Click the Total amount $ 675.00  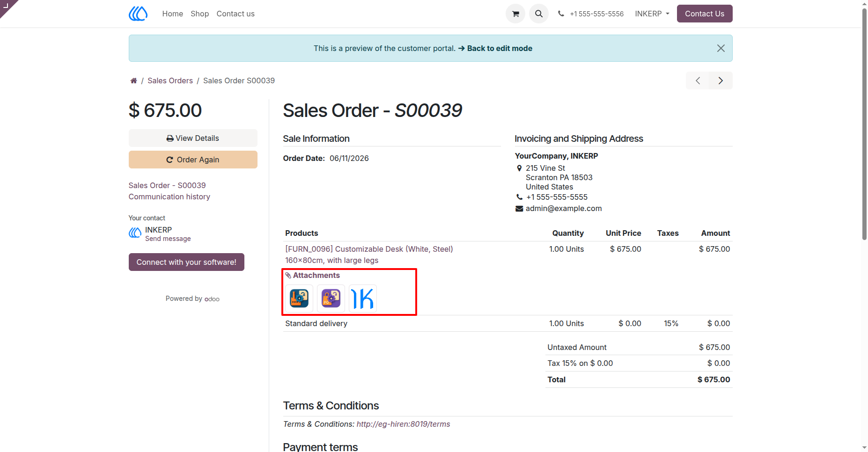click(x=714, y=379)
